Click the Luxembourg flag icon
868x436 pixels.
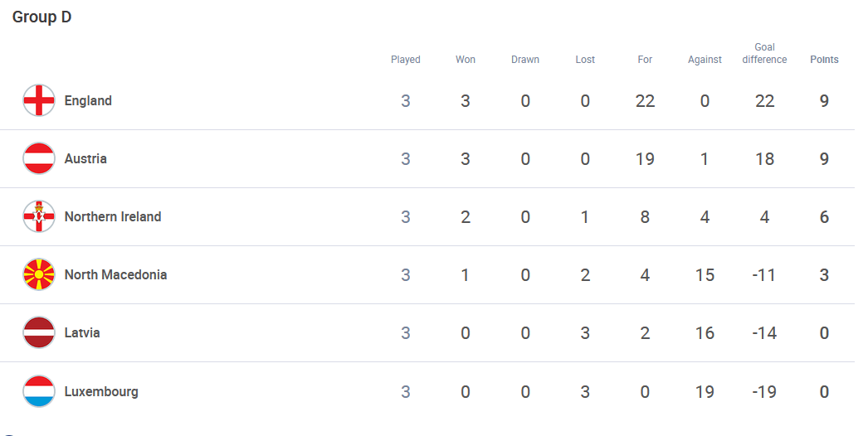click(39, 391)
